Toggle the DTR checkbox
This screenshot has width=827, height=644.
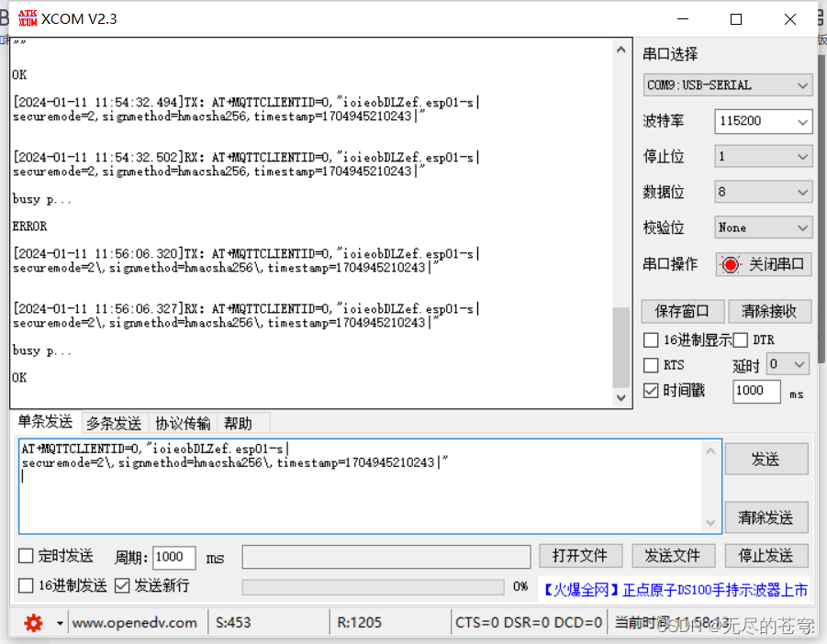pyautogui.click(x=741, y=340)
